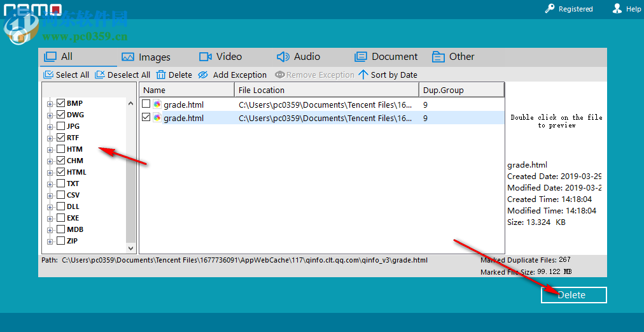Check the first grade.html file checkbox
Image resolution: width=644 pixels, height=332 pixels.
tap(146, 104)
